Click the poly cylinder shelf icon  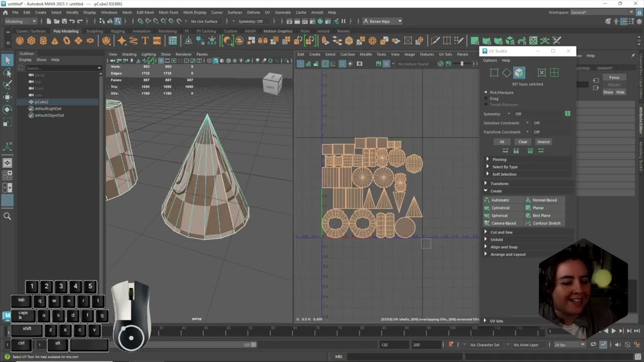43,41
